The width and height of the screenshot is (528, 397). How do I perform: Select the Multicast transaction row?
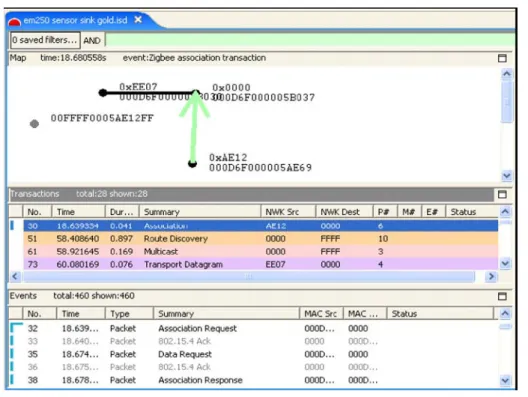[261, 252]
